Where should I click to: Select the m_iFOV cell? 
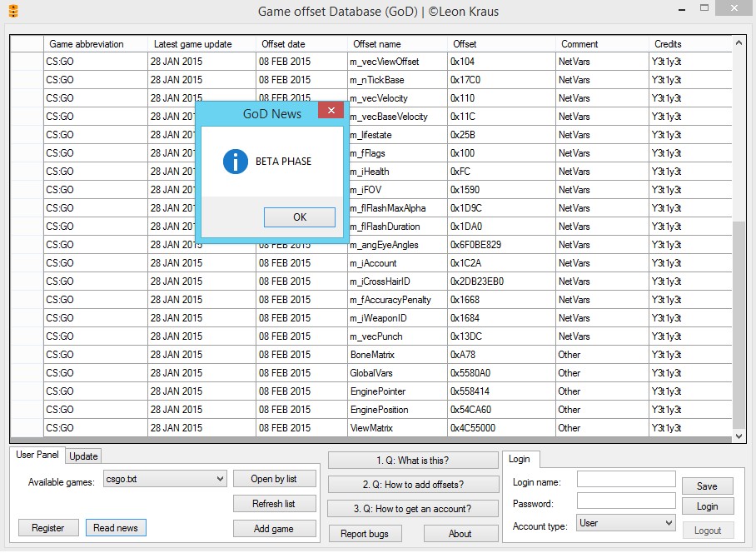tap(397, 190)
